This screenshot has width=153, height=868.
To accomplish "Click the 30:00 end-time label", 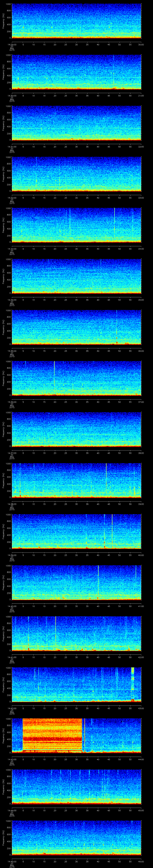I will (x=141, y=44).
